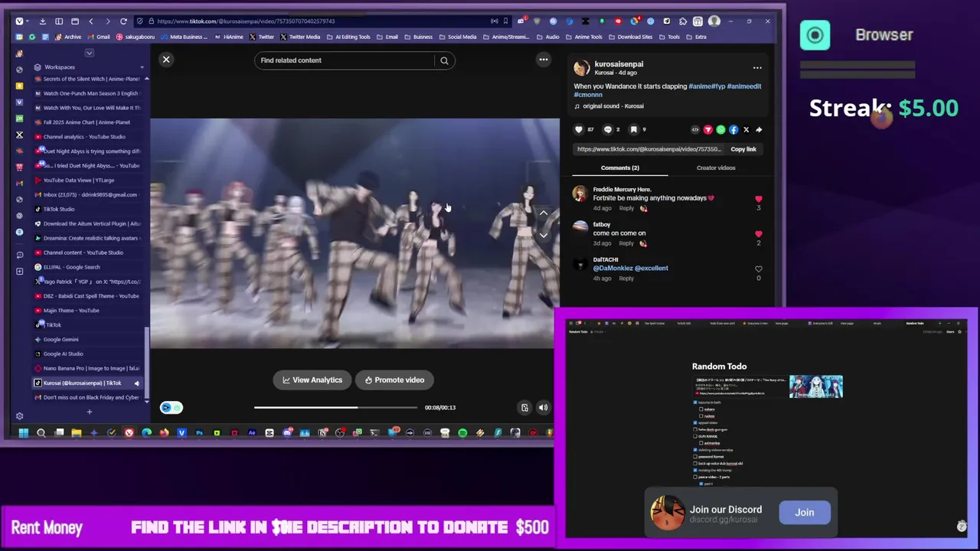Open the Windows Start menu
Screen dimensions: 980x551
click(x=24, y=433)
